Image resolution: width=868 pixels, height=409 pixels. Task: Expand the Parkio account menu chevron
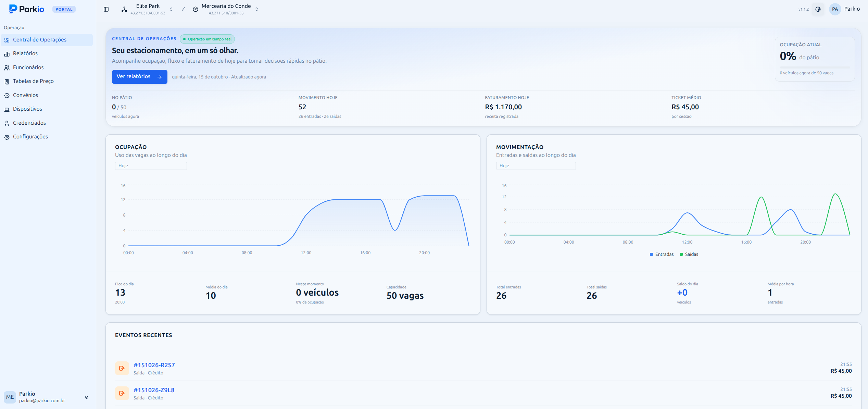(87, 397)
